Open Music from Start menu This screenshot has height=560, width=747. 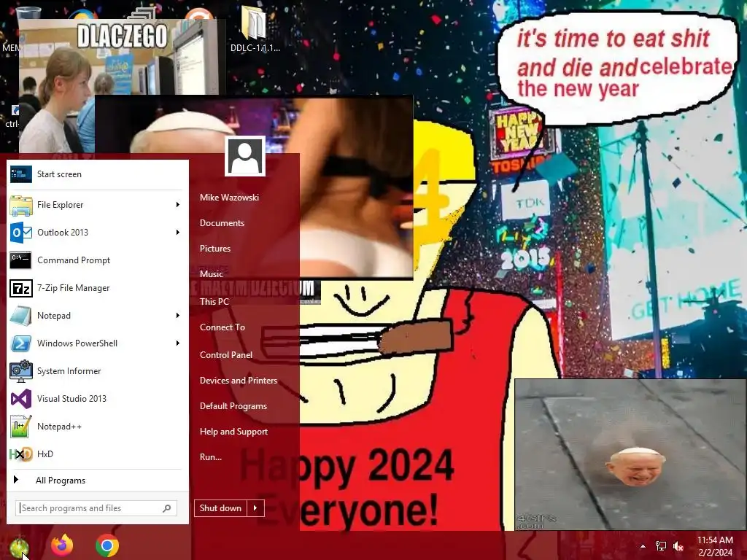[211, 274]
